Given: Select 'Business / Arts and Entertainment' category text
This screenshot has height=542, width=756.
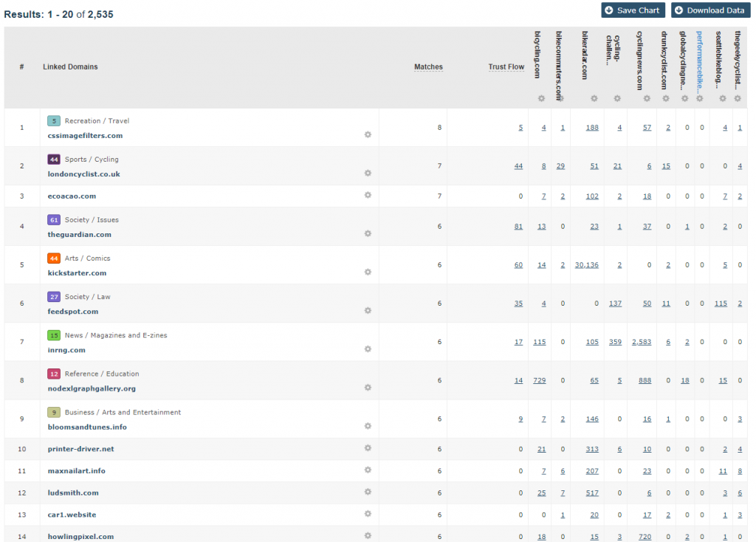Looking at the screenshot, I should (123, 413).
